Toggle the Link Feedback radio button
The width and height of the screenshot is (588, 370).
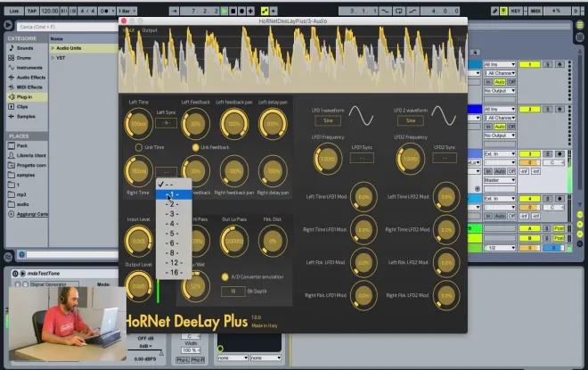[x=195, y=147]
